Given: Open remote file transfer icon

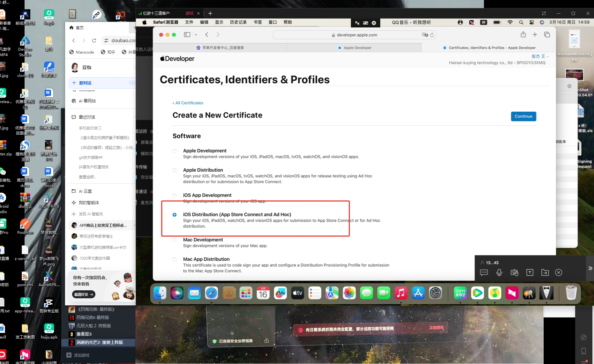Looking at the screenshot, I should click(x=545, y=272).
